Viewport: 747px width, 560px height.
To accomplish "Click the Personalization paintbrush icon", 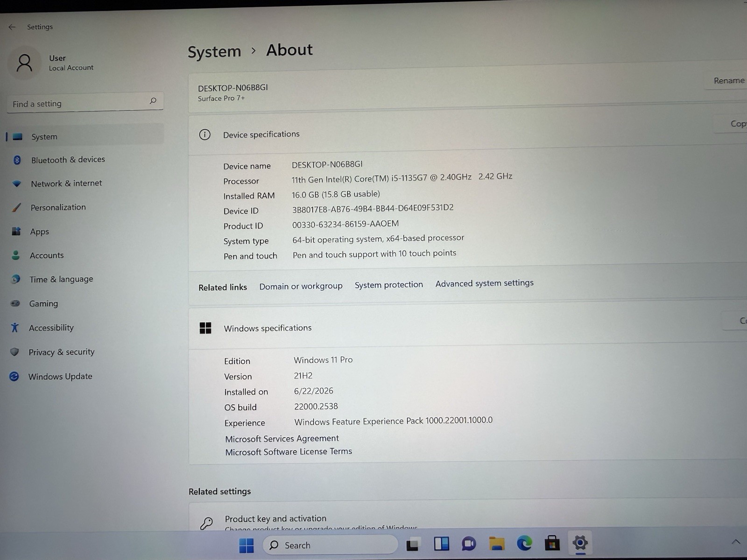I will pos(16,208).
